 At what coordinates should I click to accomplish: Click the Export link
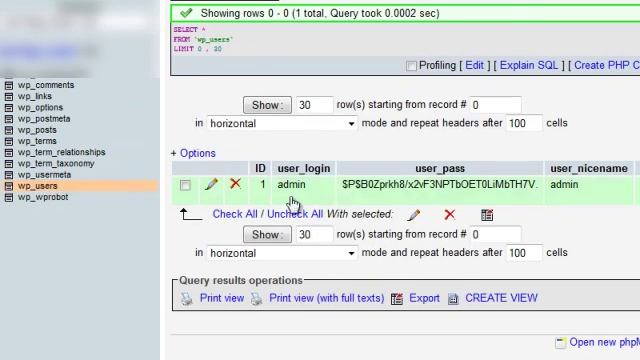point(424,298)
